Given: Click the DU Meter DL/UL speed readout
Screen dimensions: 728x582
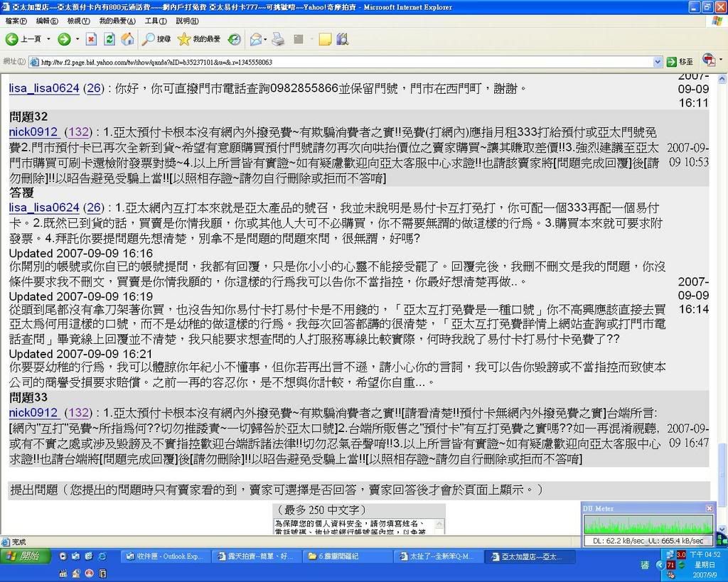Looking at the screenshot, I should (x=648, y=540).
